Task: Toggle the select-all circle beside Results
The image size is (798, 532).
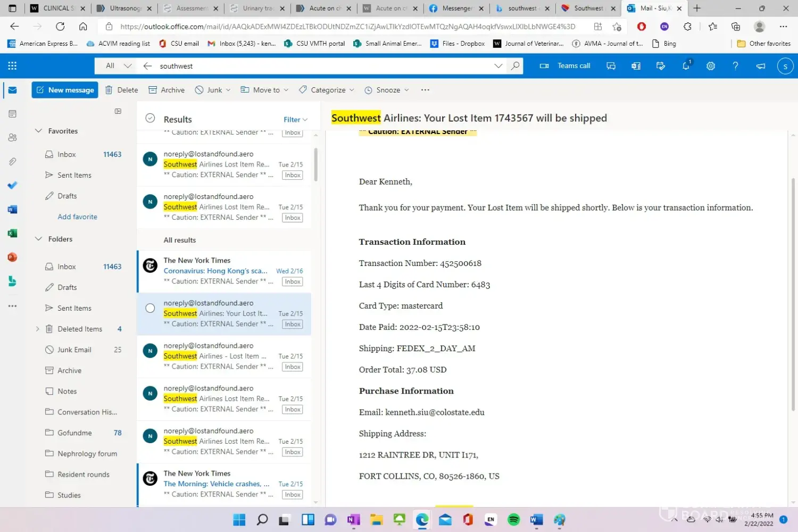Action: click(x=150, y=118)
